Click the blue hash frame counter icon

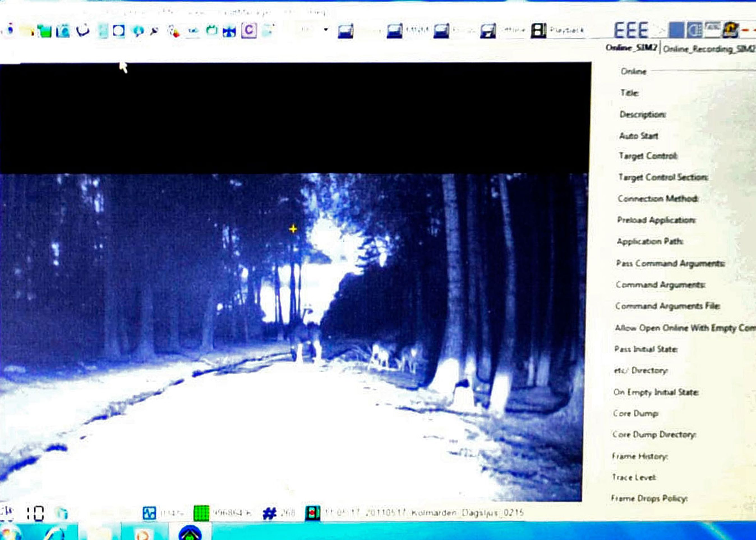269,513
